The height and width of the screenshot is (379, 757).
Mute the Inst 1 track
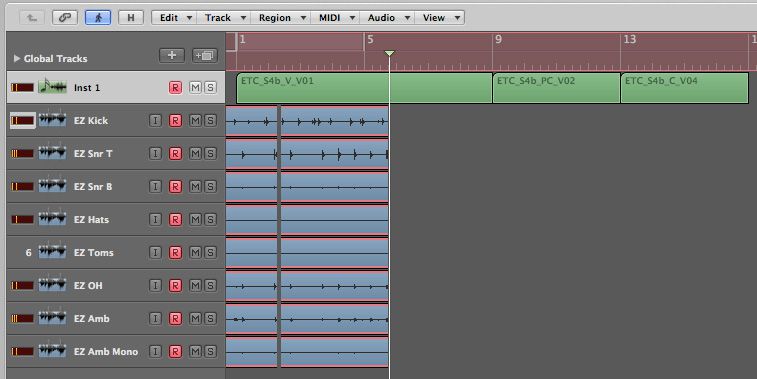click(195, 87)
